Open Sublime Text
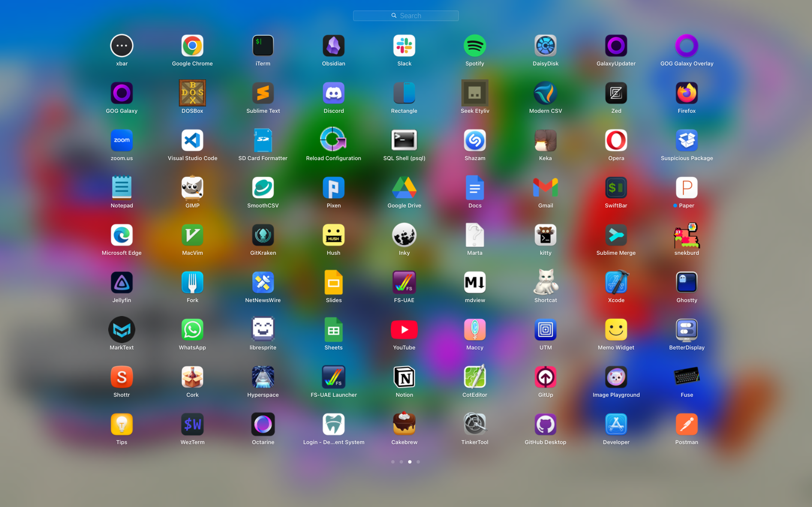 (x=263, y=93)
